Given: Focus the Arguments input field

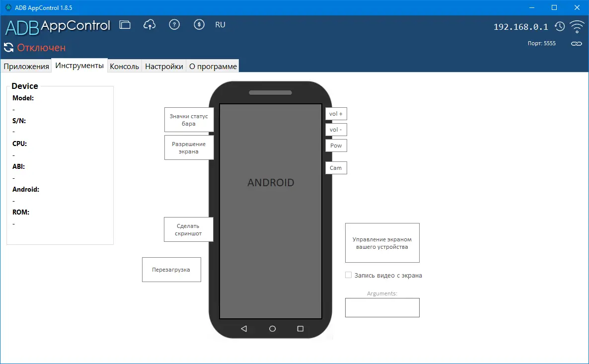Looking at the screenshot, I should pyautogui.click(x=382, y=308).
